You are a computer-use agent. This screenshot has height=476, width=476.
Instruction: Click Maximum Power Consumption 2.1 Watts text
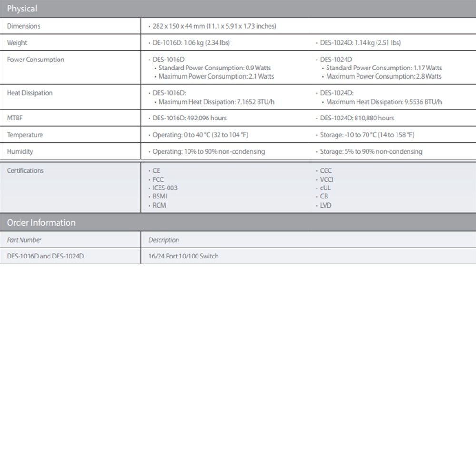tap(216, 76)
